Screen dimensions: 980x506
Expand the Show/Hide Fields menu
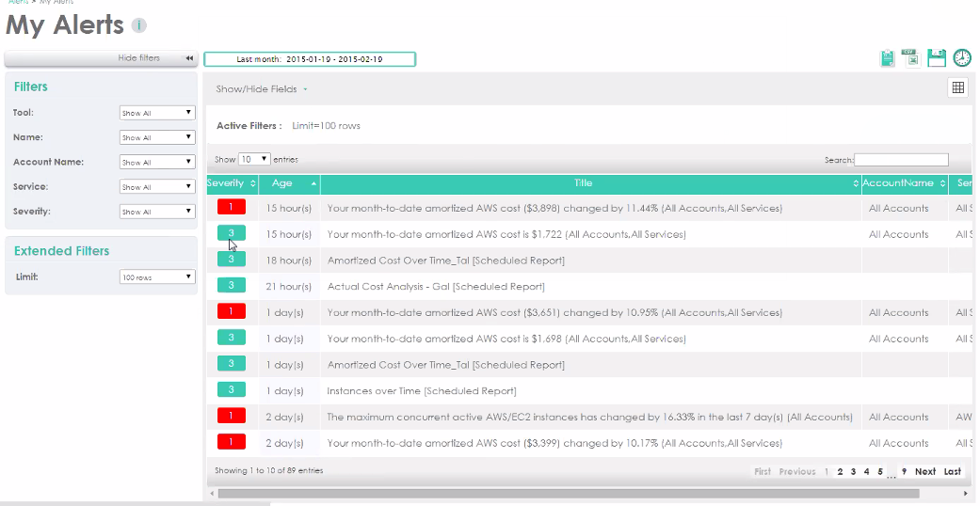(x=262, y=89)
